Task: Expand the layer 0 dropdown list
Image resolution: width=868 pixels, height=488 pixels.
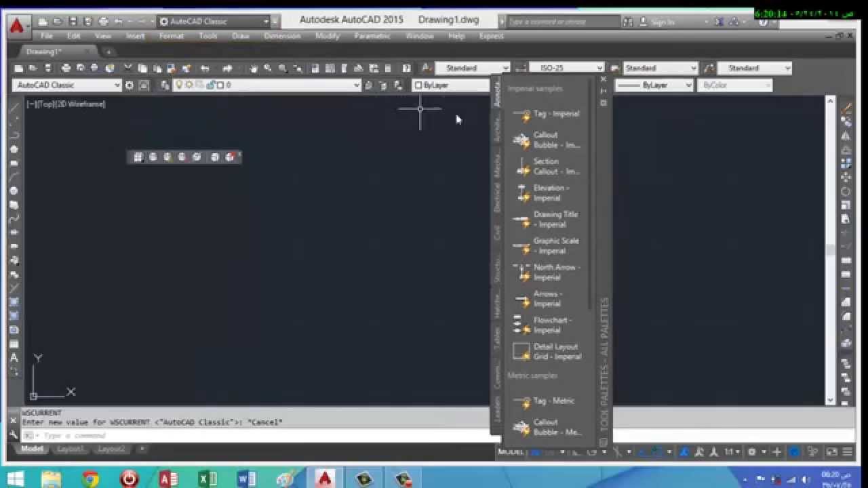Action: (357, 85)
